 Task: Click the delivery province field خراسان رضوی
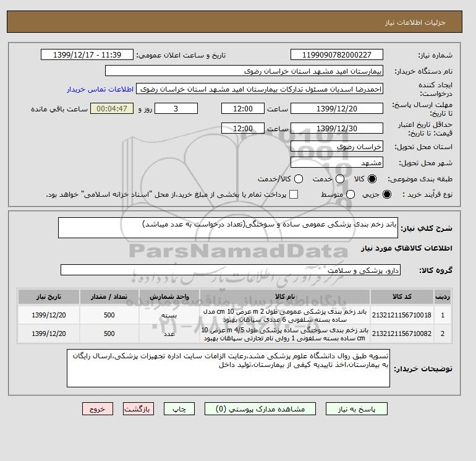[337, 147]
